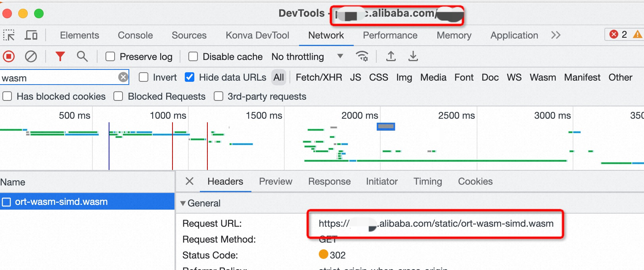
Task: Click the inspect element picker icon
Action: 9,35
